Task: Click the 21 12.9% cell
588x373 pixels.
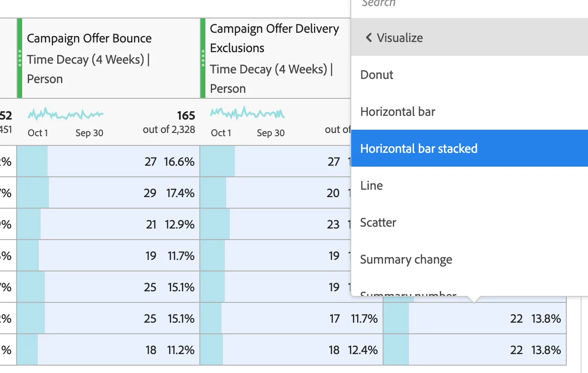Action: (108, 224)
